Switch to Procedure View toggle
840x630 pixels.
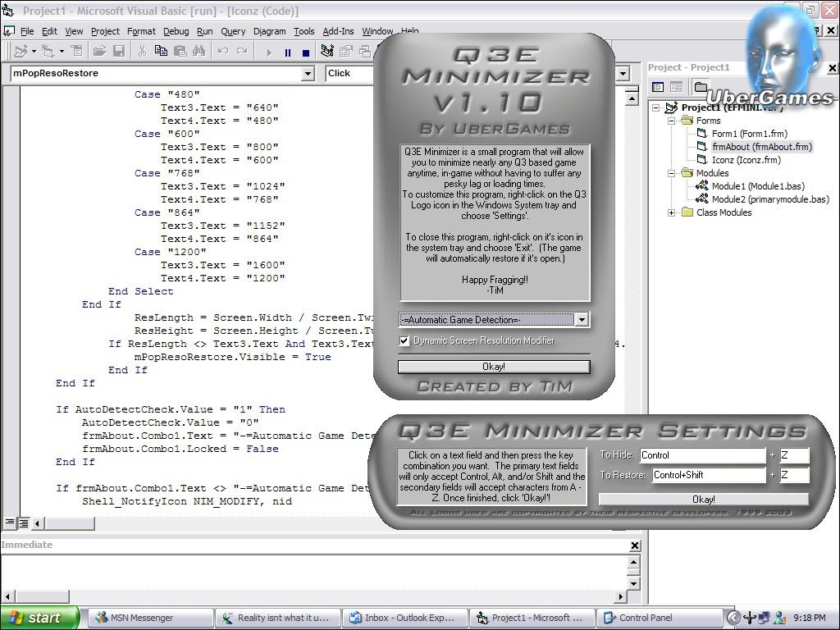click(11, 523)
